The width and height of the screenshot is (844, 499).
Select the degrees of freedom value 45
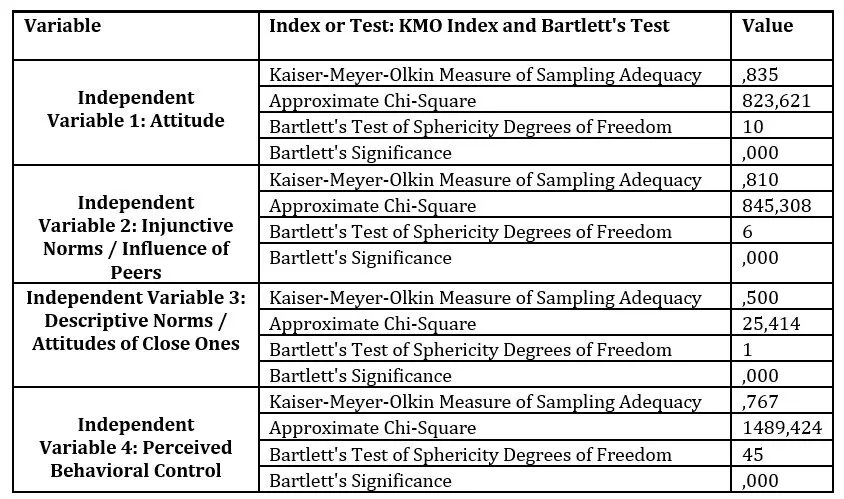pos(752,454)
